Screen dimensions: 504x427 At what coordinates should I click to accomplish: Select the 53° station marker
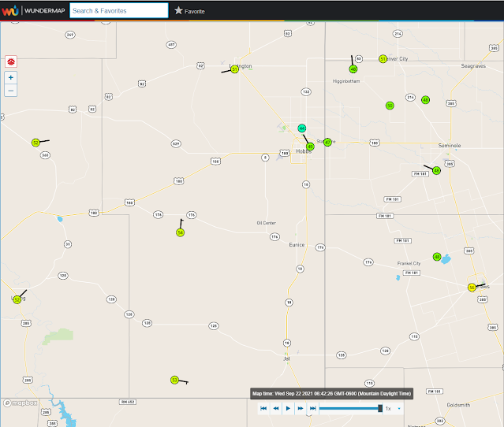point(174,381)
